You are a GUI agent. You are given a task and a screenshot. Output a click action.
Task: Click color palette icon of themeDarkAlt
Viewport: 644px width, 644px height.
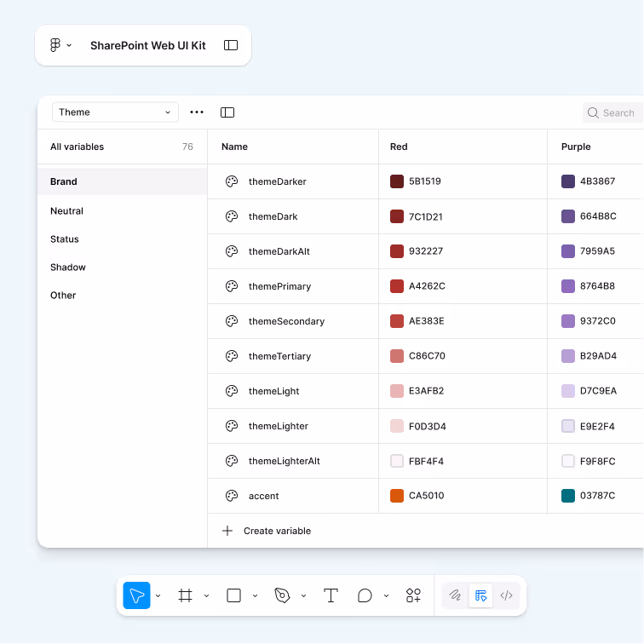(x=232, y=251)
